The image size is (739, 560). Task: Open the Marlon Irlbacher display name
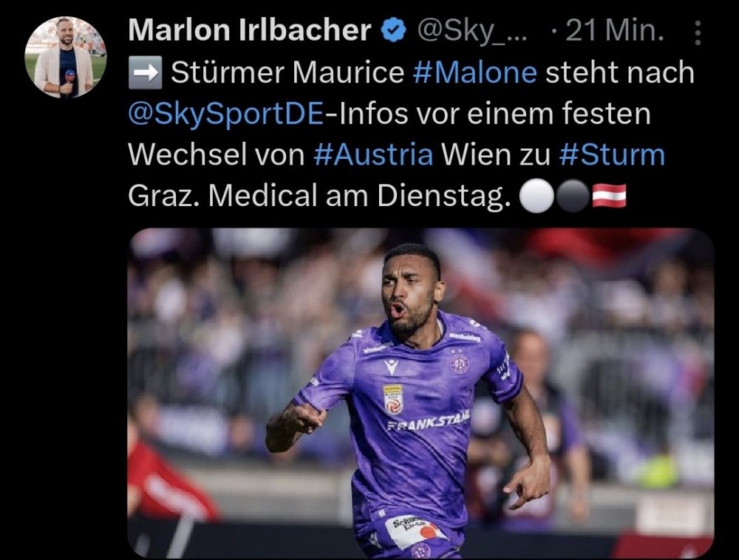tap(249, 30)
